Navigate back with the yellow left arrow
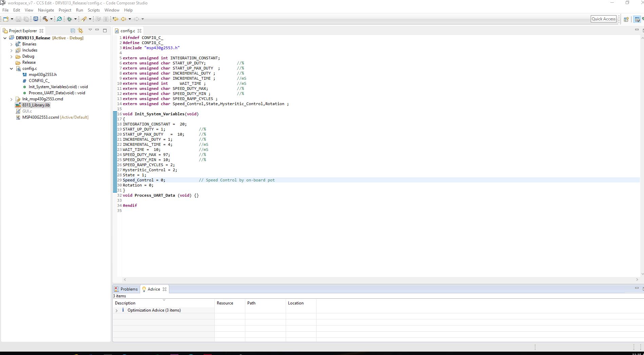This screenshot has height=355, width=644. point(124,19)
